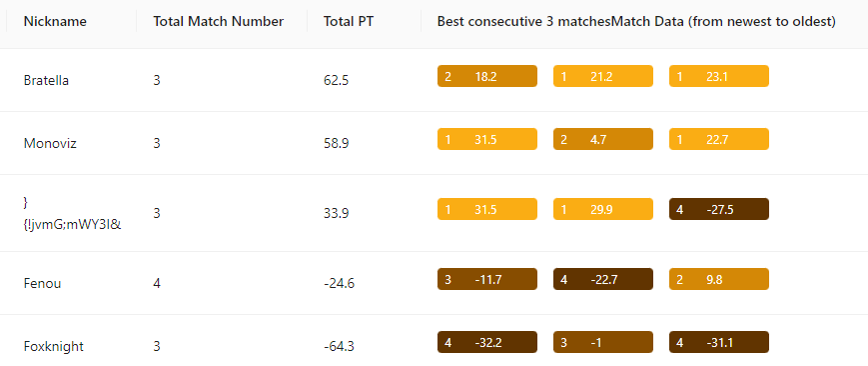Open Foxknight's match badge showing -1
Image resolution: width=868 pixels, height=366 pixels.
point(603,342)
